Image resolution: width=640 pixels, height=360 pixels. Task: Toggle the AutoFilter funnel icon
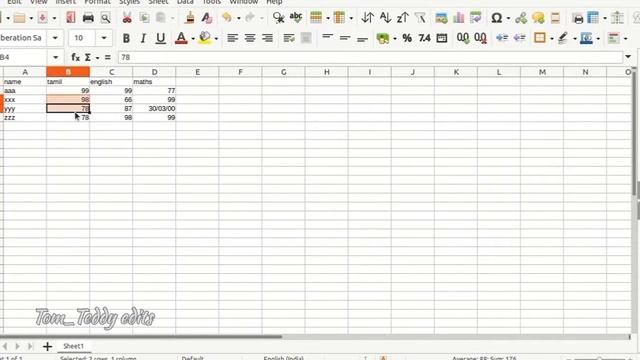[x=420, y=18]
